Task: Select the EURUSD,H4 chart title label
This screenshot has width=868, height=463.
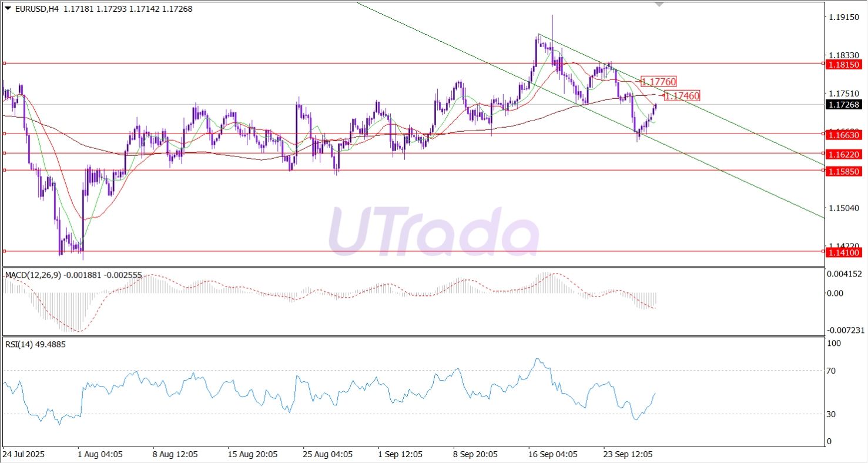Action: tap(35, 9)
